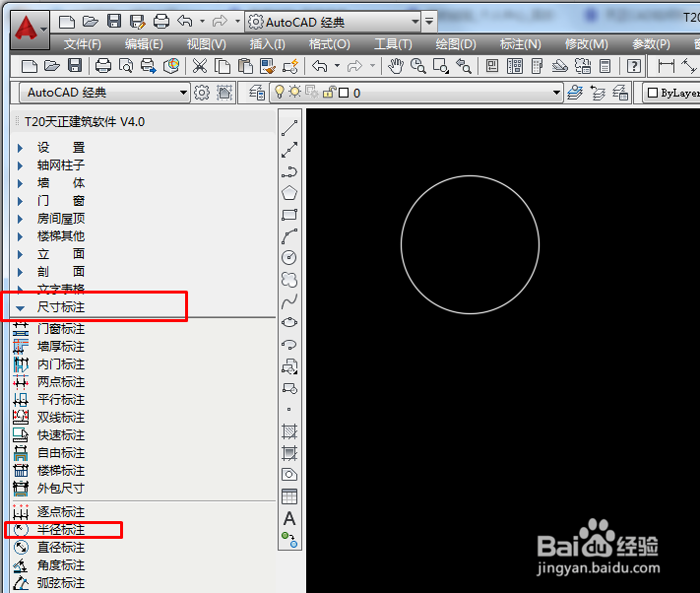The width and height of the screenshot is (700, 593).
Task: Select the Revision Cloud tool
Action: click(x=289, y=280)
